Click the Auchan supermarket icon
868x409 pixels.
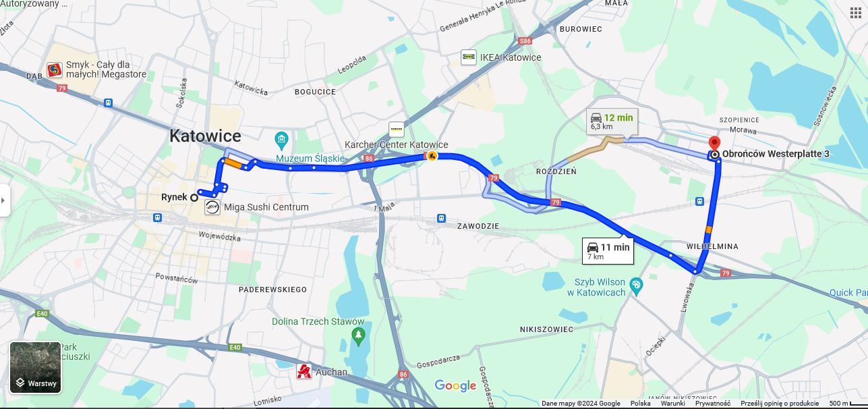coord(304,371)
